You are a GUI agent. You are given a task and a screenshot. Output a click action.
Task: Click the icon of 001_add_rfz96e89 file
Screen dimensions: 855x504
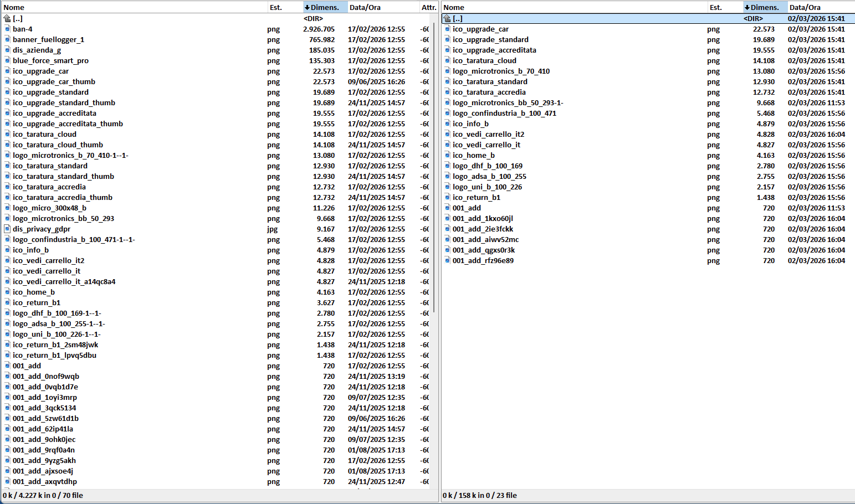coord(447,260)
